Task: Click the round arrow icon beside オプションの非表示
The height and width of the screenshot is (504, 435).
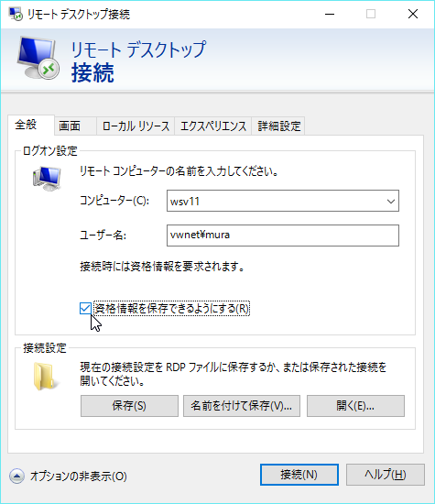Action: [16, 476]
